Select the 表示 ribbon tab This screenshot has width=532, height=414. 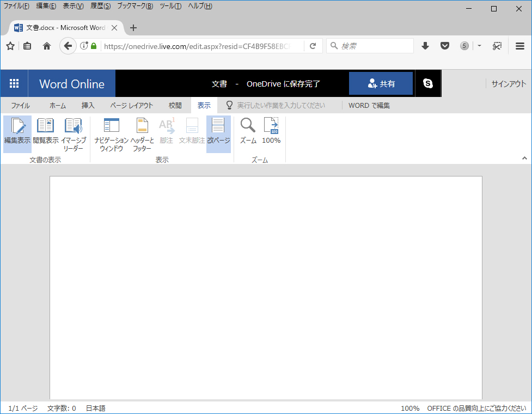click(204, 106)
